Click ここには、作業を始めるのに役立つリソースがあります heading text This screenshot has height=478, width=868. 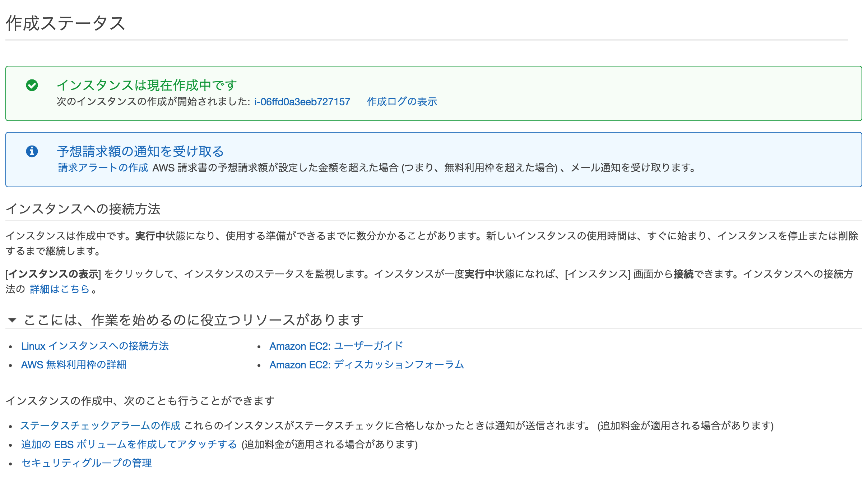coord(194,320)
